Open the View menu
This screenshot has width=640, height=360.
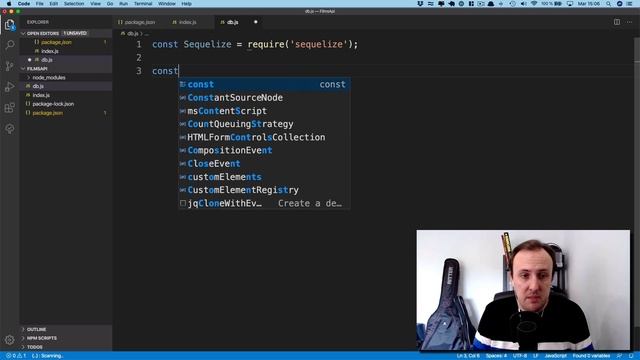tap(95, 4)
